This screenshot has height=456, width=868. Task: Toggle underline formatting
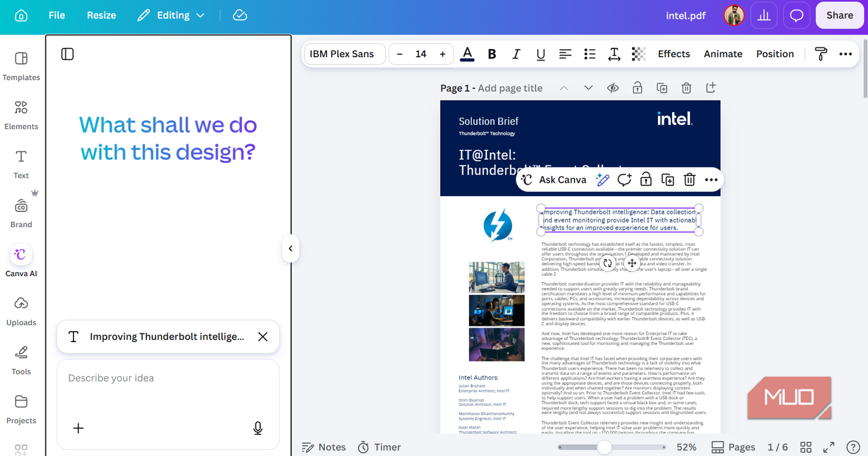[541, 54]
